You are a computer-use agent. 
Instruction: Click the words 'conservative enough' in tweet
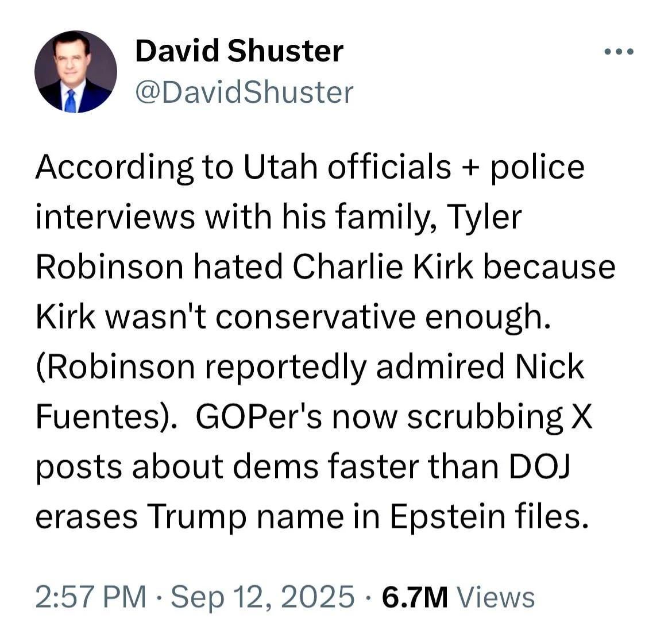380,317
